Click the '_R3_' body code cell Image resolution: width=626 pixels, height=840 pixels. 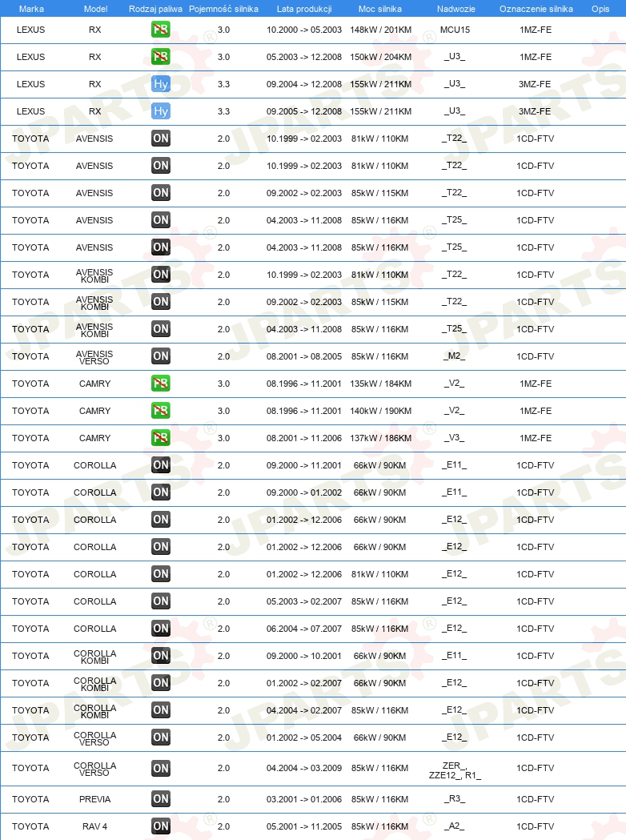coord(454,798)
